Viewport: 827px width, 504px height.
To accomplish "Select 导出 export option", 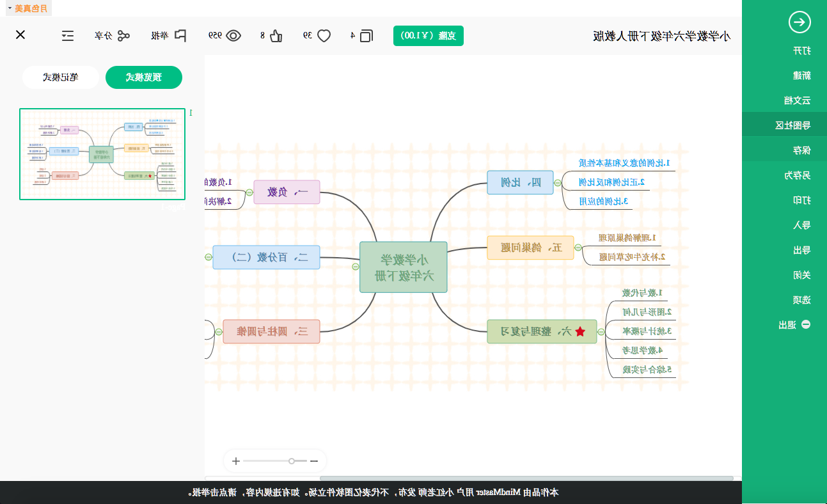I will pyautogui.click(x=802, y=250).
